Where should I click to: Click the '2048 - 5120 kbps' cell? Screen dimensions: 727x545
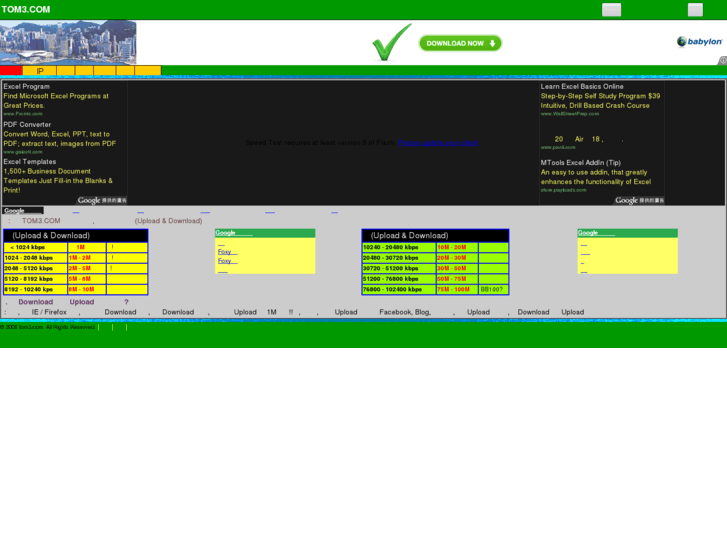[36, 269]
